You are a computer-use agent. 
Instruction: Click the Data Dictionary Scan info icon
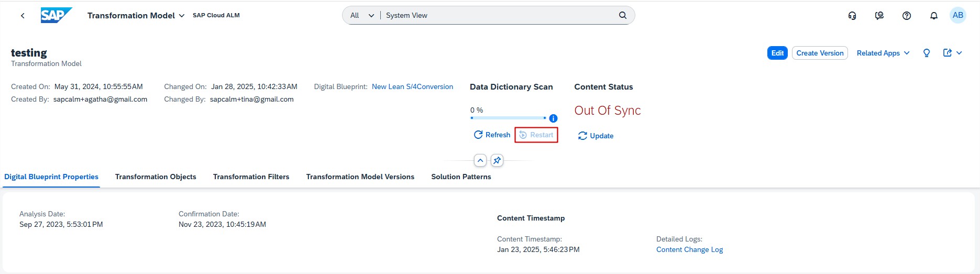click(x=553, y=118)
